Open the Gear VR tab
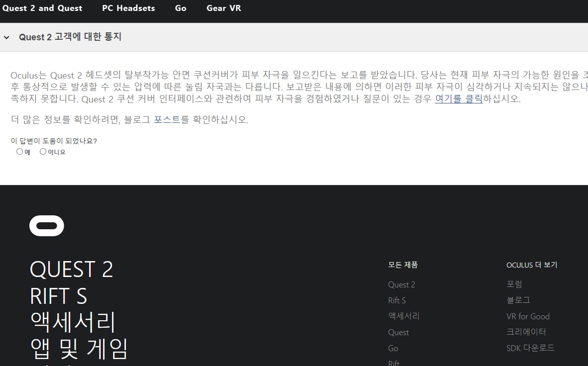Image resolution: width=588 pixels, height=366 pixels. pyautogui.click(x=224, y=8)
